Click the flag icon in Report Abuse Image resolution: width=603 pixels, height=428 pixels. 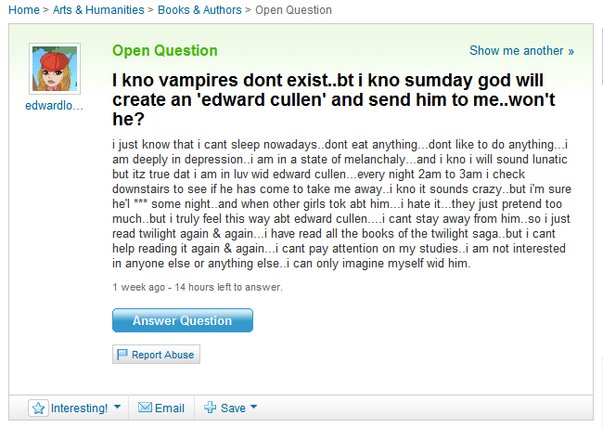[x=122, y=354]
